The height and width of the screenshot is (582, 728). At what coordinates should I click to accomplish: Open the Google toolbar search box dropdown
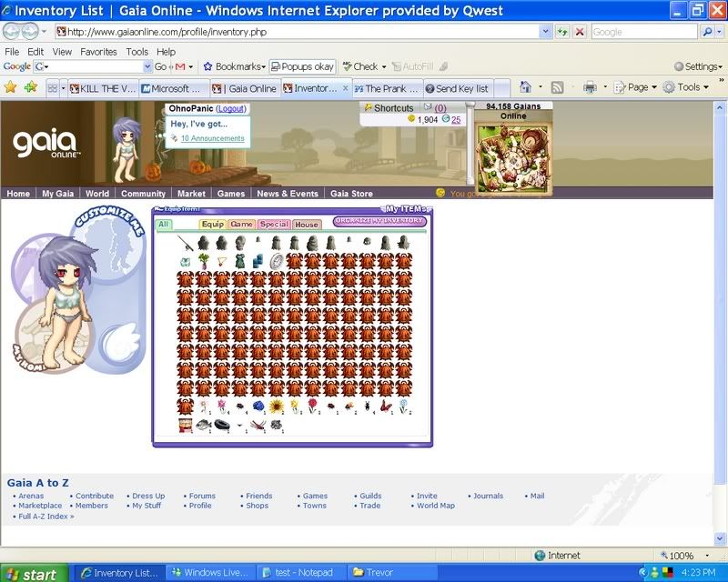pos(147,66)
